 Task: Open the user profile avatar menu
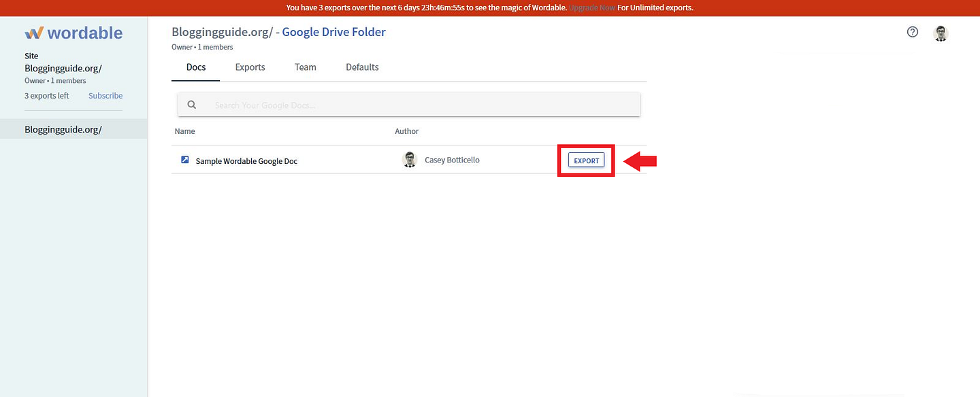941,33
